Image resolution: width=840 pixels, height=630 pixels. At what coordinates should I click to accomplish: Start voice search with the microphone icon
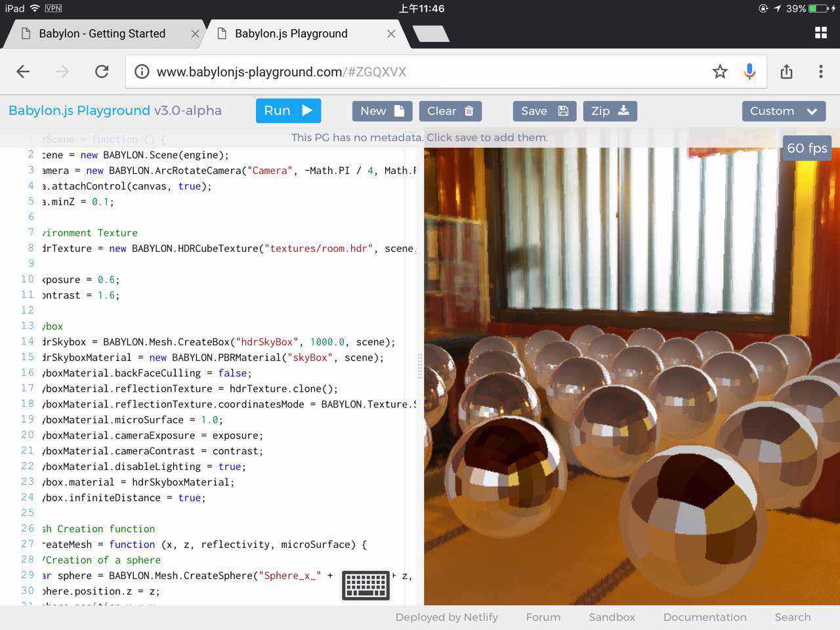coord(749,72)
